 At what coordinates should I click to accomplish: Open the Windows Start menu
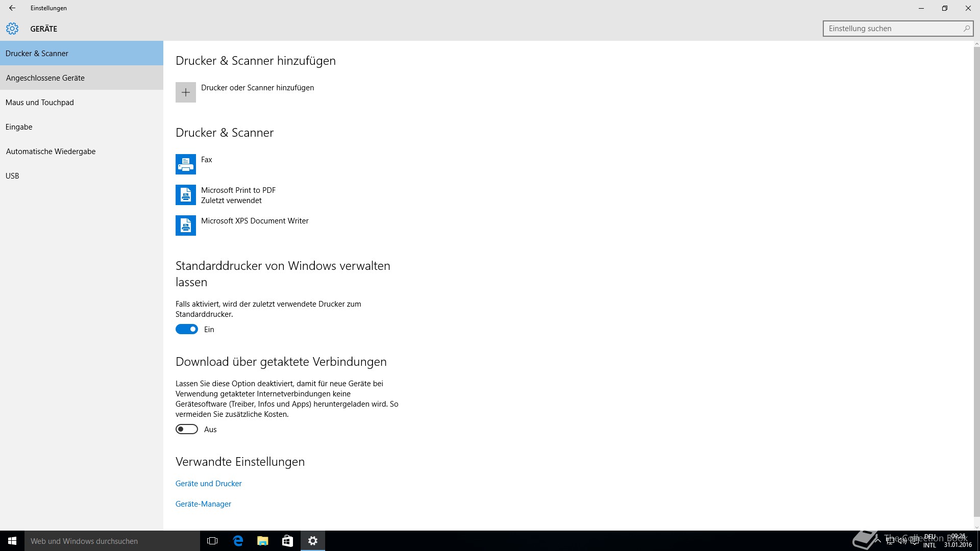[12, 541]
